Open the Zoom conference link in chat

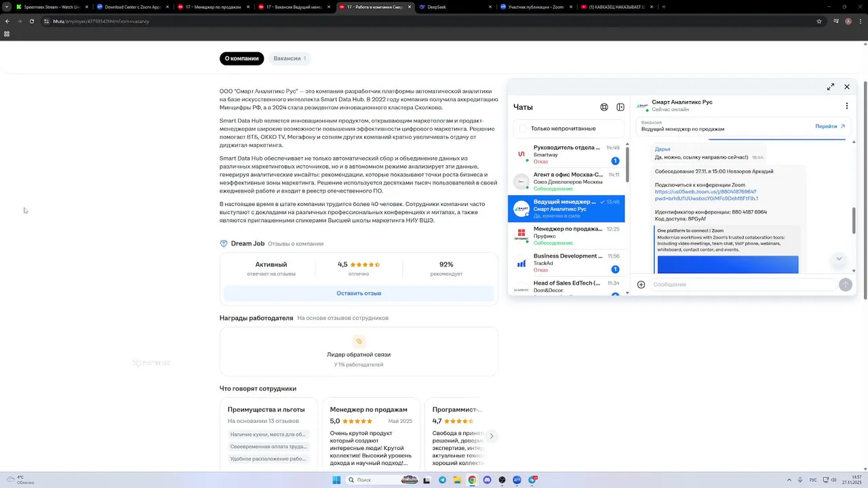tap(706, 195)
